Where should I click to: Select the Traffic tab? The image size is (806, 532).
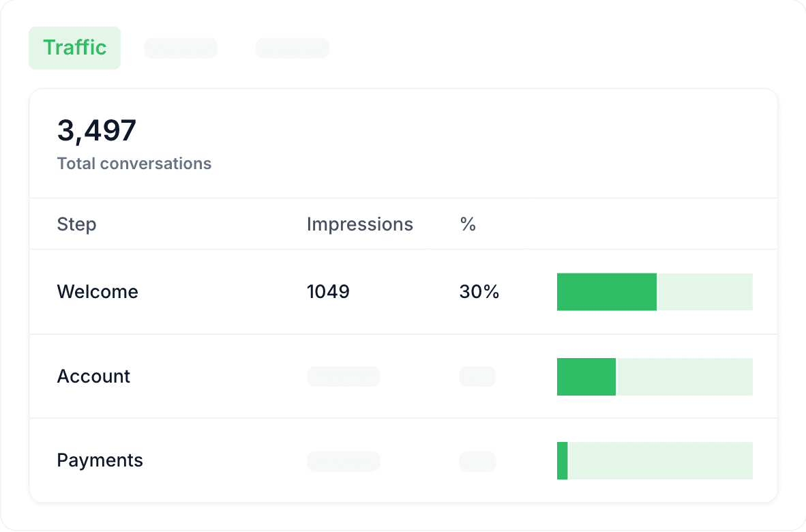point(74,48)
